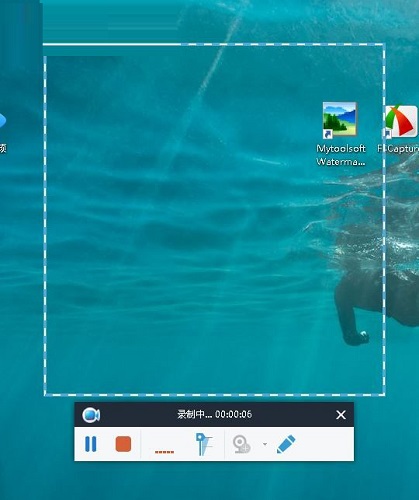
Task: Click the Mytoolsoft Waterma... label text
Action: pos(341,155)
